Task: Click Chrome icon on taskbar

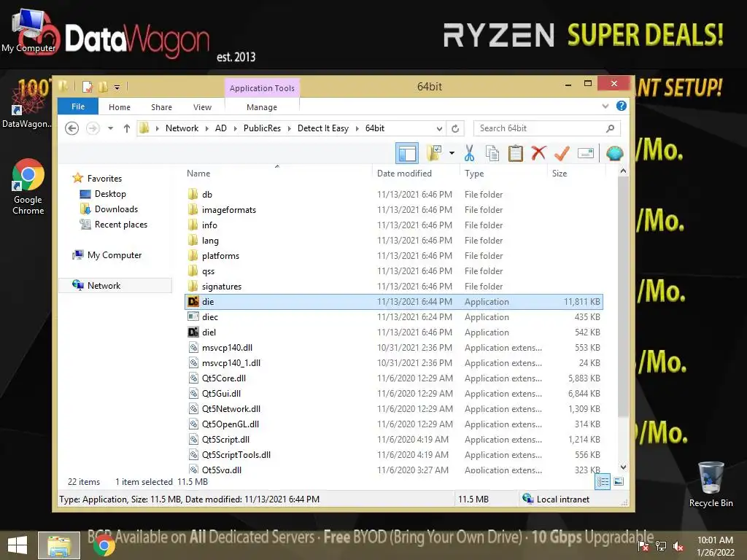Action: click(x=104, y=545)
